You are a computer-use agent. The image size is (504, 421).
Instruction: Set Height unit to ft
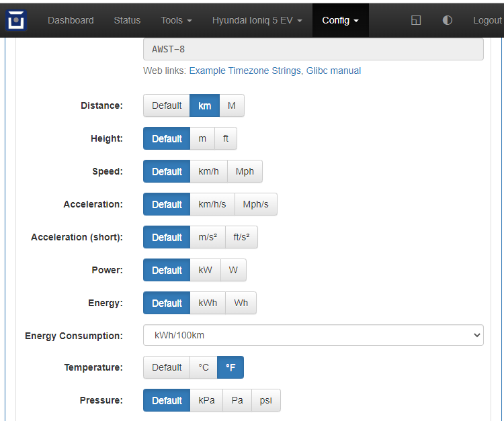point(226,138)
